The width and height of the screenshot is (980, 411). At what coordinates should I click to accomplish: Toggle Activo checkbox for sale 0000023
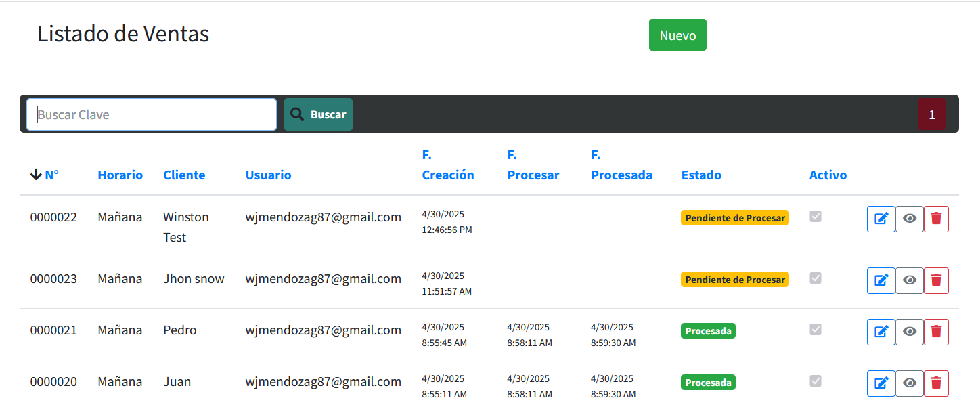click(816, 278)
